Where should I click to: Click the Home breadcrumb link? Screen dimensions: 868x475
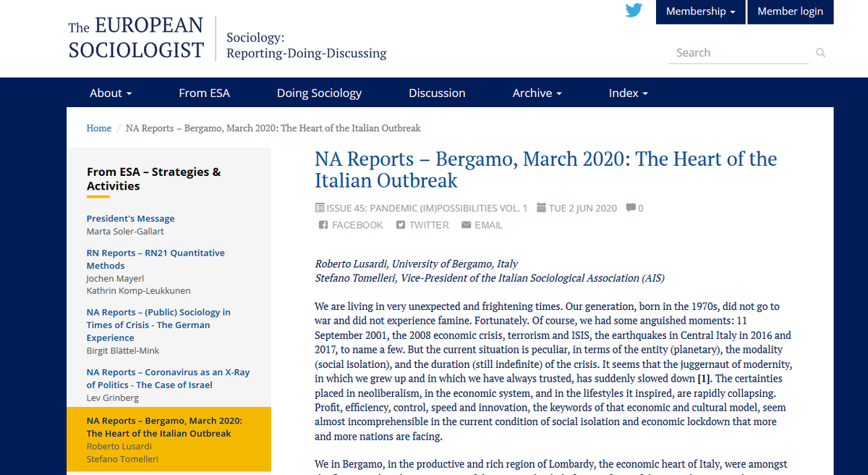(x=99, y=128)
